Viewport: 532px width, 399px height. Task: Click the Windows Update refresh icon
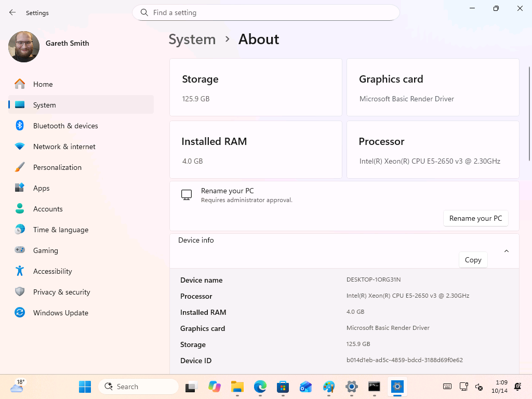click(20, 312)
